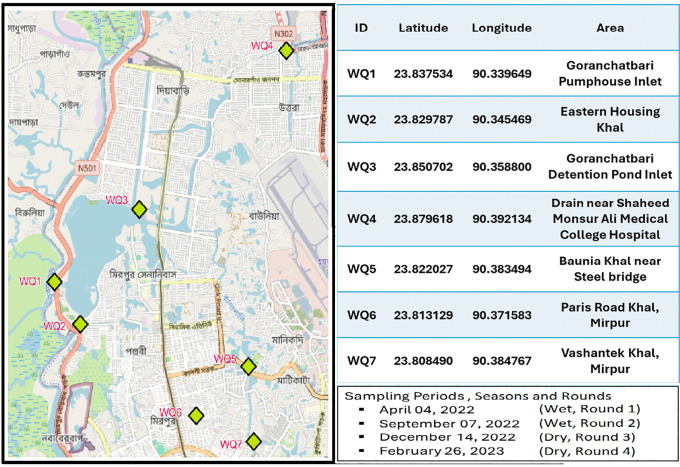Click the N501 road shield label

click(x=87, y=168)
